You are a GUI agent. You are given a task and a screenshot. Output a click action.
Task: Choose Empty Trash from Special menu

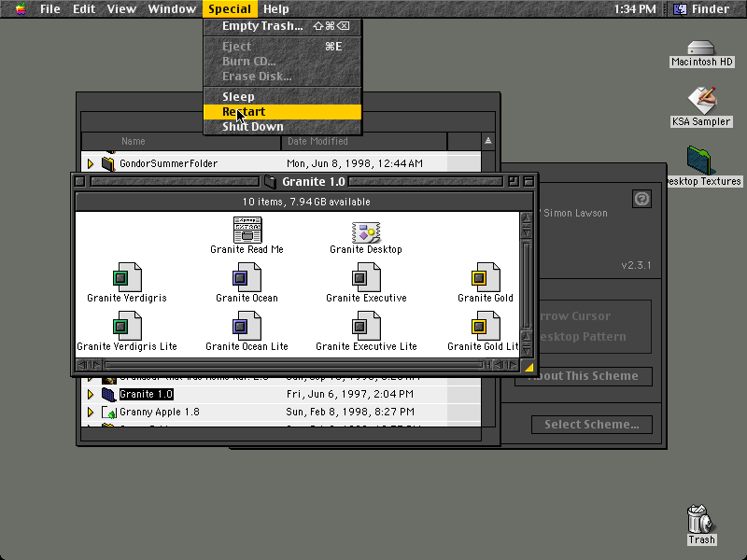283,26
